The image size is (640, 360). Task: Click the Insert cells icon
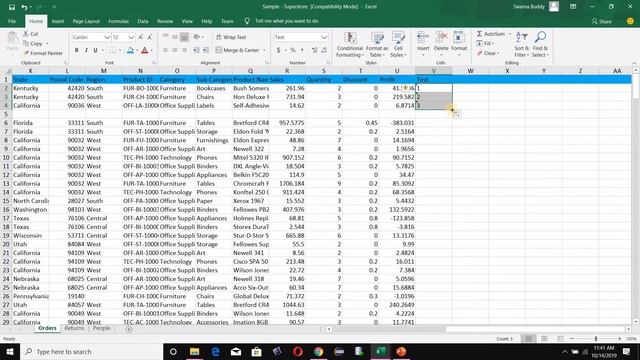coord(423,38)
